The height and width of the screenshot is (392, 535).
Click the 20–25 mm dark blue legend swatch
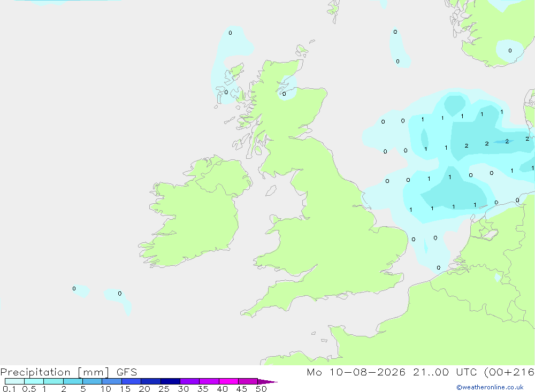click(x=151, y=381)
